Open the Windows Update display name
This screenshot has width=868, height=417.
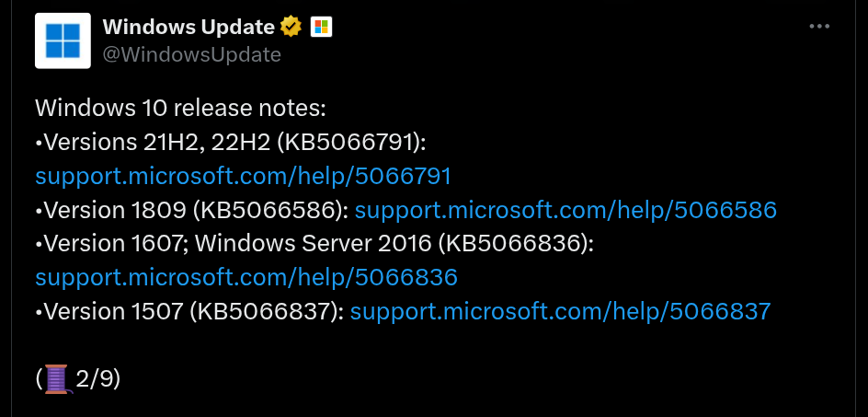188,27
